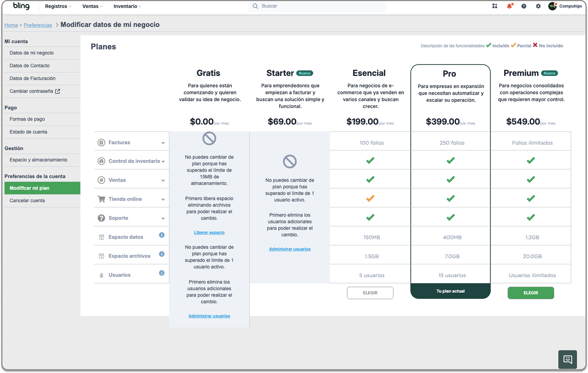588x373 pixels.
Task: Select Formas de pago in sidebar
Action: coord(42,119)
